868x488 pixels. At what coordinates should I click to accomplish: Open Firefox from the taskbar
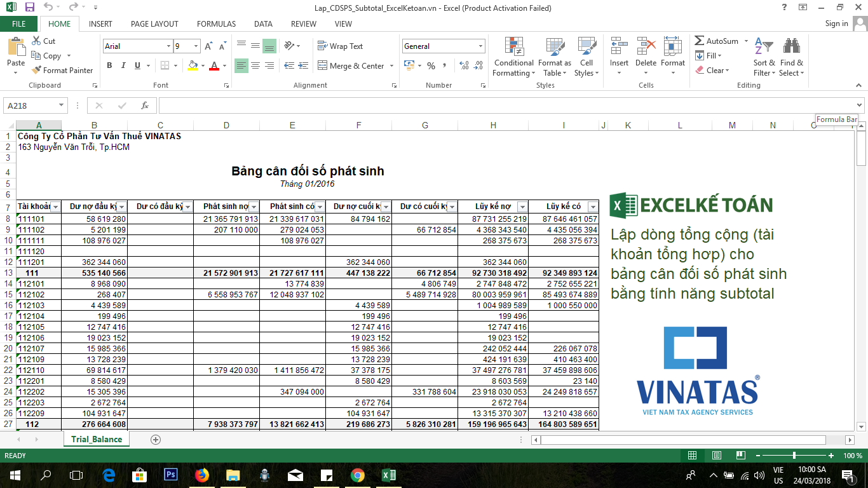click(x=201, y=475)
